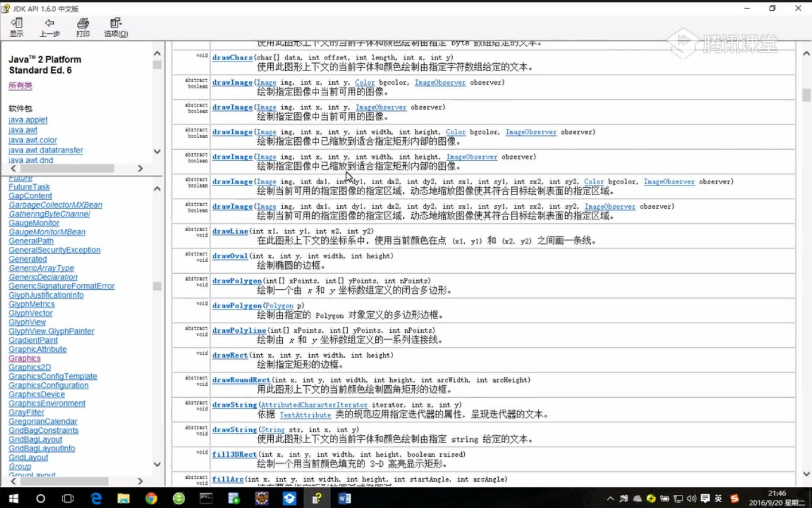Click the class list scroll-right arrow
Screen dimensions: 812x508
tap(141, 481)
